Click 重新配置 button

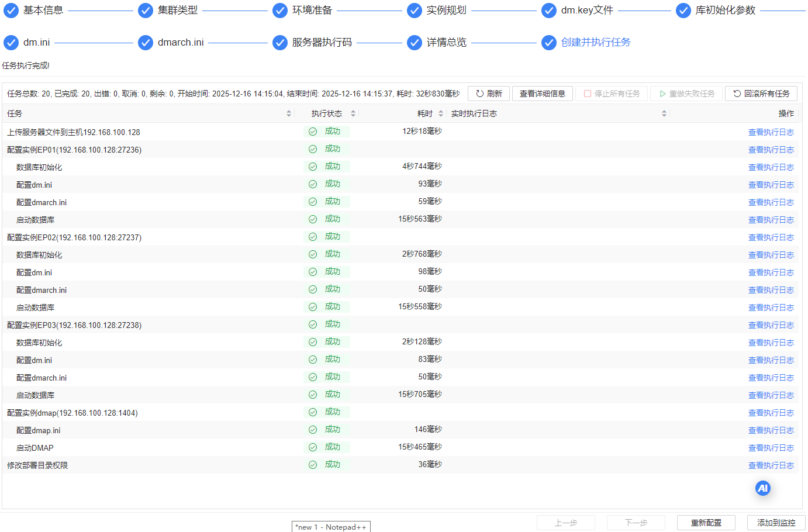coord(706,523)
